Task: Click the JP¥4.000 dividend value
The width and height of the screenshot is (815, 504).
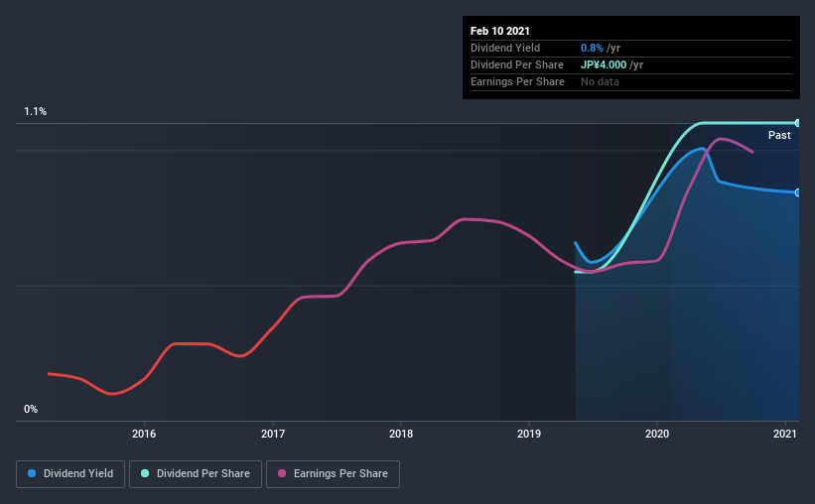Action: click(x=604, y=64)
